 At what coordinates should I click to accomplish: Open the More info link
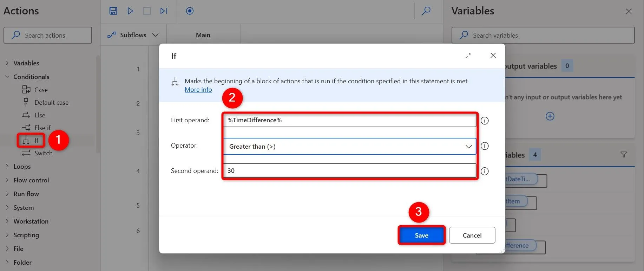[x=198, y=90]
